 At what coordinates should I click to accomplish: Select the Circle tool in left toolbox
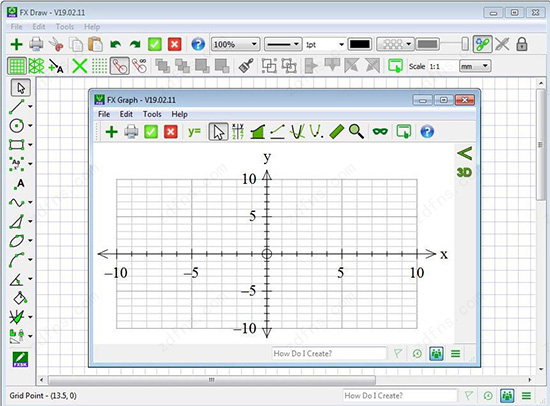16,125
